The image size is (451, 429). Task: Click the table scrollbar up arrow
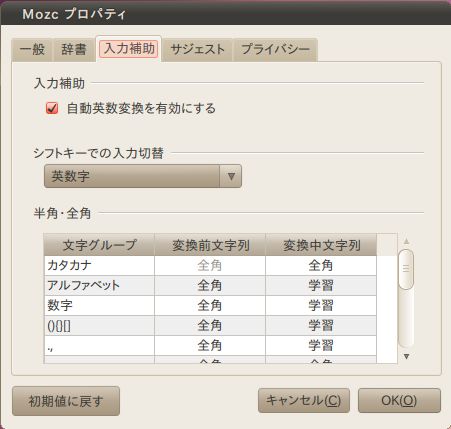pos(406,241)
